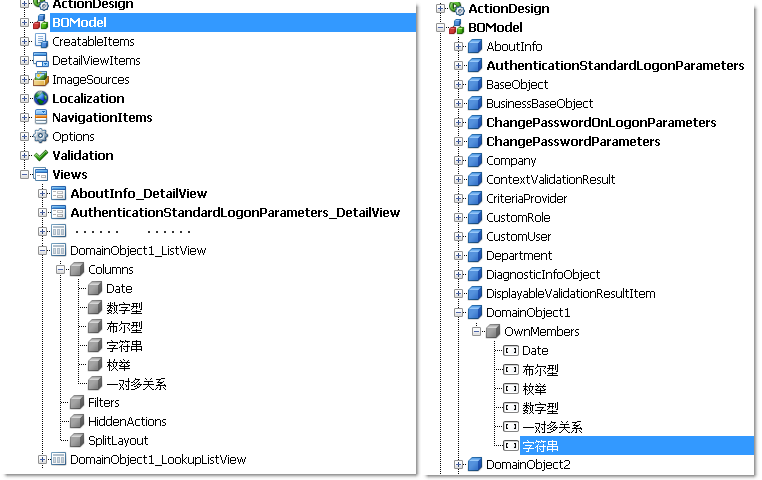Viewport: 762px width, 480px height.
Task: Collapse the OwnMembers node
Action: click(x=476, y=331)
